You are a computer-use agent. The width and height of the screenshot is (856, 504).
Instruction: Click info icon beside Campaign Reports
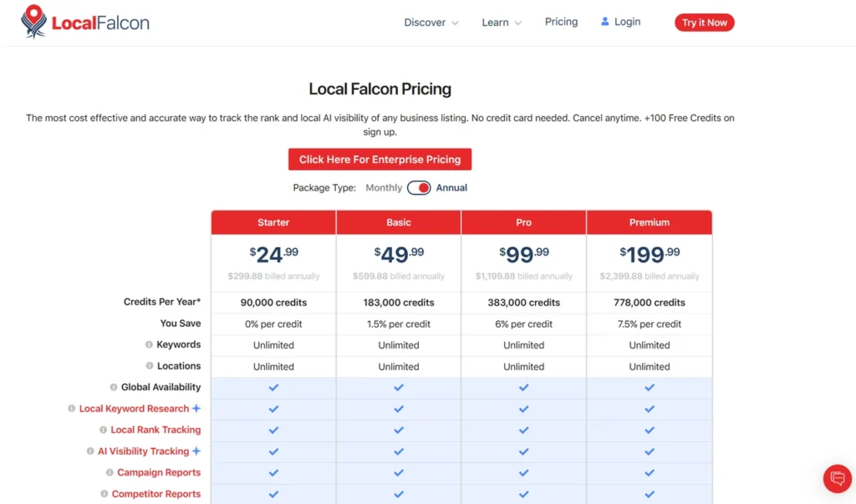click(110, 472)
